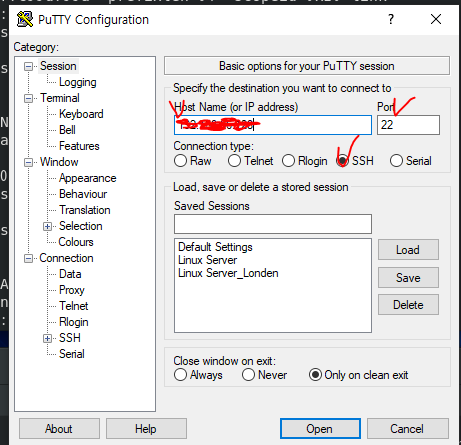The height and width of the screenshot is (445, 461).
Task: Collapse the Window tree node
Action: pos(28,162)
